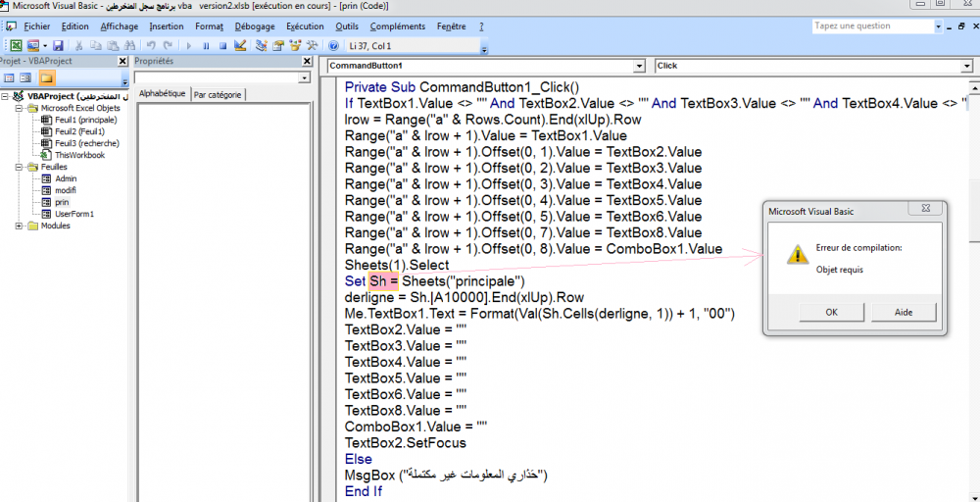Click the Save floppy disk icon
The image size is (980, 502).
[58, 46]
